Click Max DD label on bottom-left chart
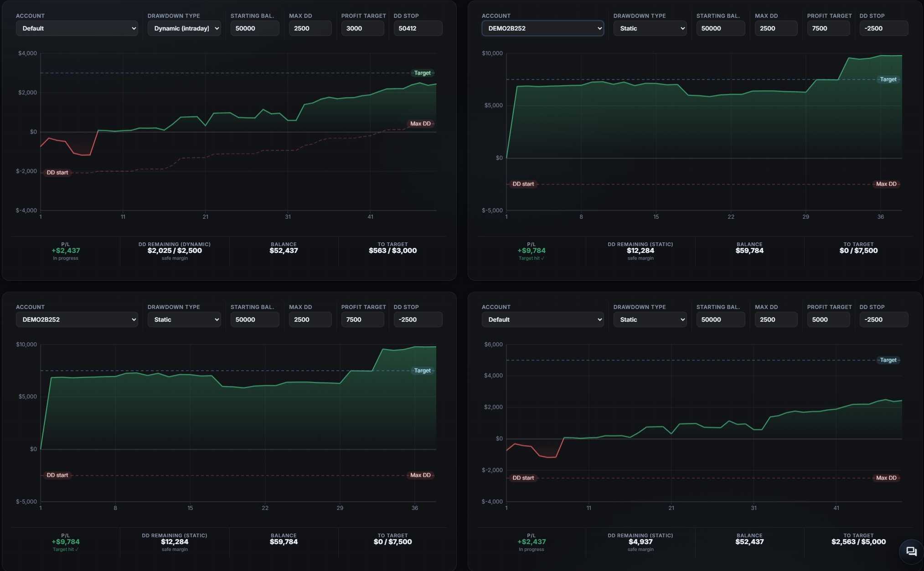The height and width of the screenshot is (571, 924). [x=420, y=475]
